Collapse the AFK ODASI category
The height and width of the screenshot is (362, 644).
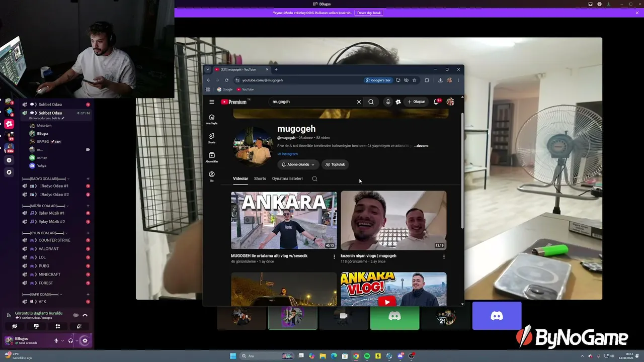(43, 294)
